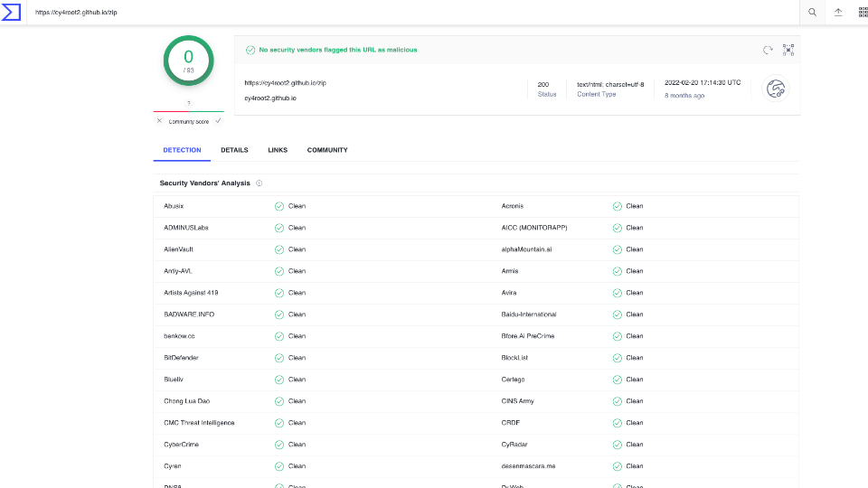Click the cy4root2.github.io domain text

(x=270, y=98)
